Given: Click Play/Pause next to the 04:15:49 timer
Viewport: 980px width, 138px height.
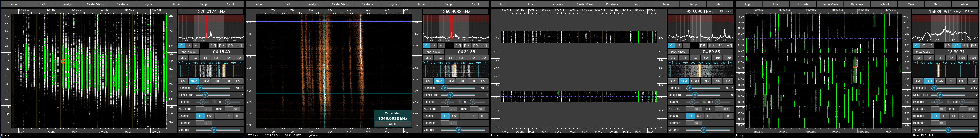Looking at the screenshot, I should tap(188, 52).
